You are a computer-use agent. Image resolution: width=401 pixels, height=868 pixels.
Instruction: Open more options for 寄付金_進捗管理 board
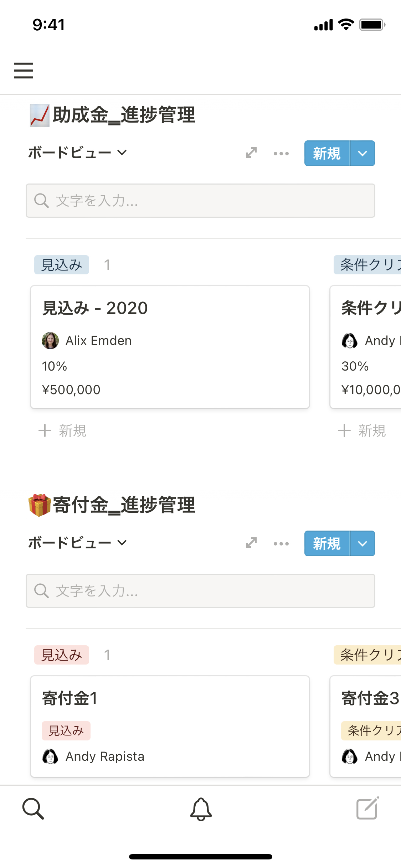pyautogui.click(x=281, y=544)
